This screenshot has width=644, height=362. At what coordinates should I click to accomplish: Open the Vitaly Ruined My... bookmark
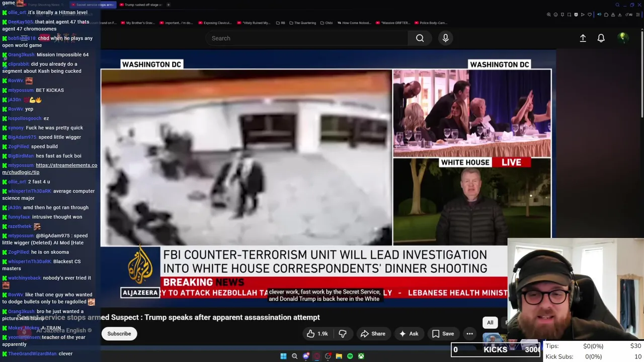click(254, 23)
